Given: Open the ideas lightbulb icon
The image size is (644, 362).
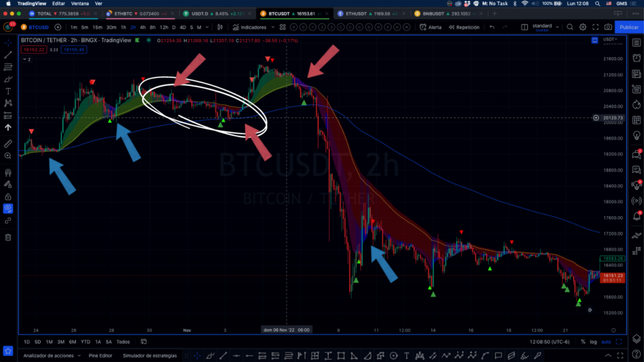Looking at the screenshot, I should point(636,136).
